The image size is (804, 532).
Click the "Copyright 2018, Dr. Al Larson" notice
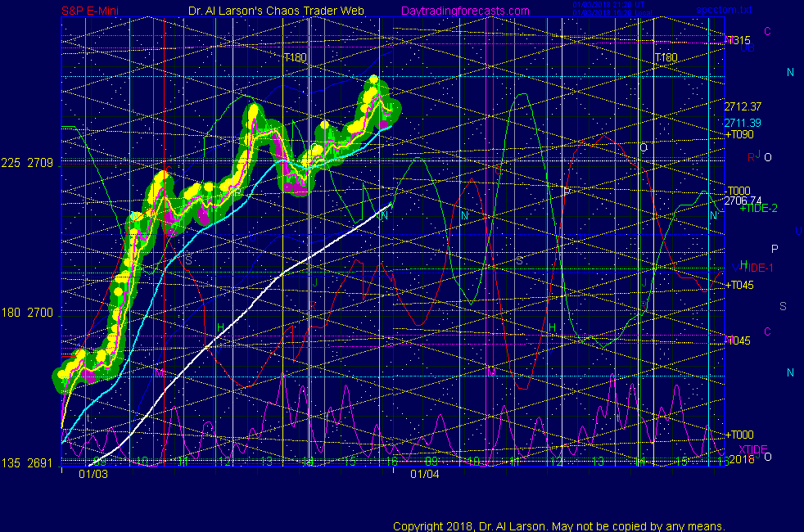(x=559, y=526)
